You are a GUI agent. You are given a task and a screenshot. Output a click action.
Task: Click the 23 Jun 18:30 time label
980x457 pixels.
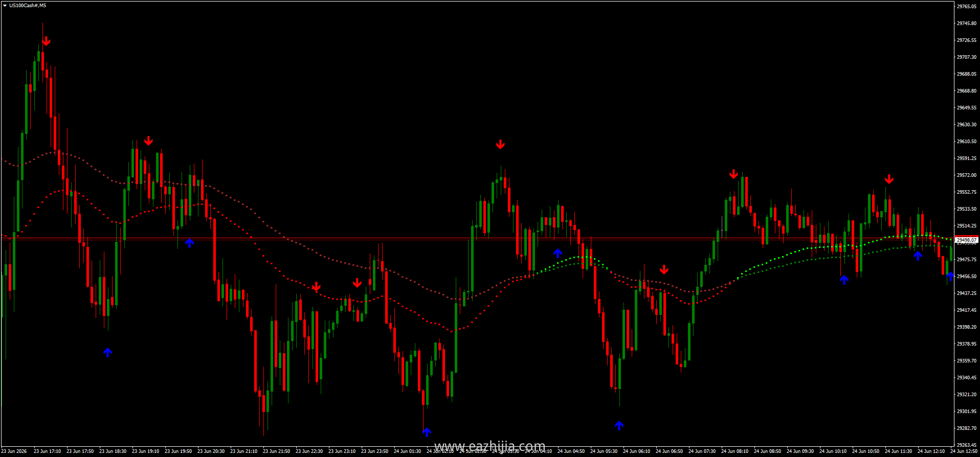click(x=113, y=451)
